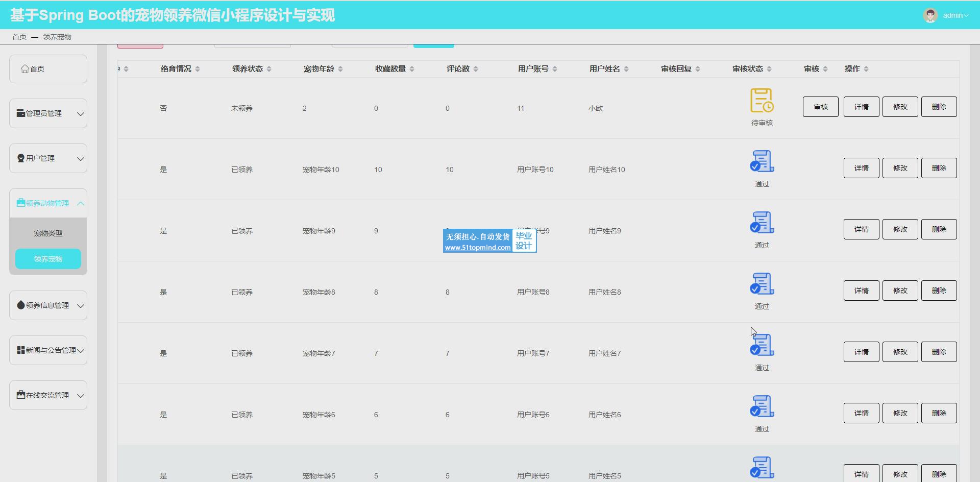Image resolution: width=980 pixels, height=482 pixels.
Task: Click the pending review status icon
Action: click(762, 101)
